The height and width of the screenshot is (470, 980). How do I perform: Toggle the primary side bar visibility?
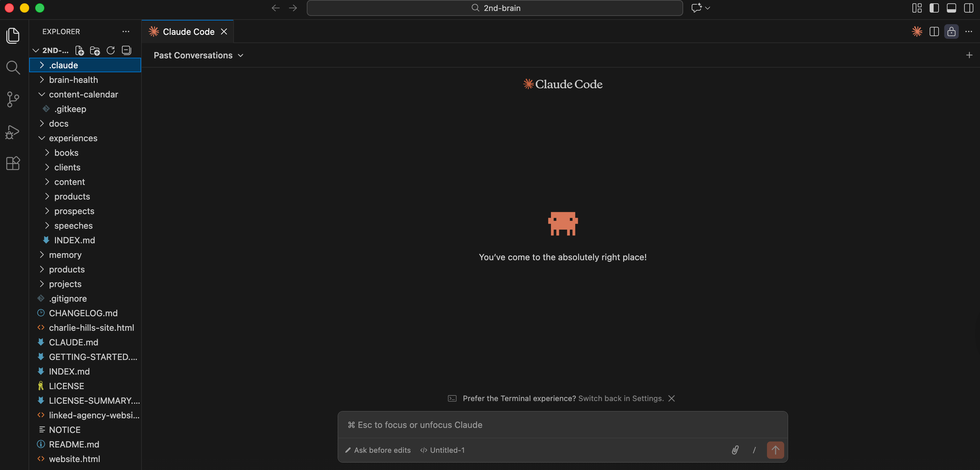click(934, 8)
